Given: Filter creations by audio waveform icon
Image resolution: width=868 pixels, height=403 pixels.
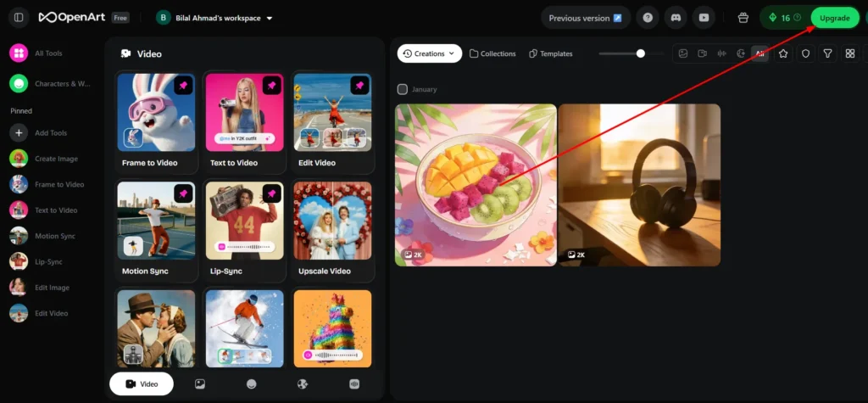Looking at the screenshot, I should (x=722, y=53).
